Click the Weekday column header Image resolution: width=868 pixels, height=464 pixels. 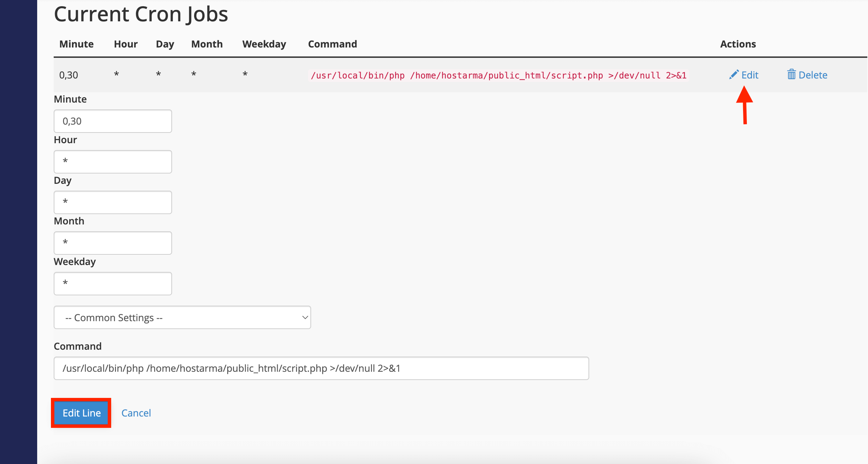(x=264, y=44)
